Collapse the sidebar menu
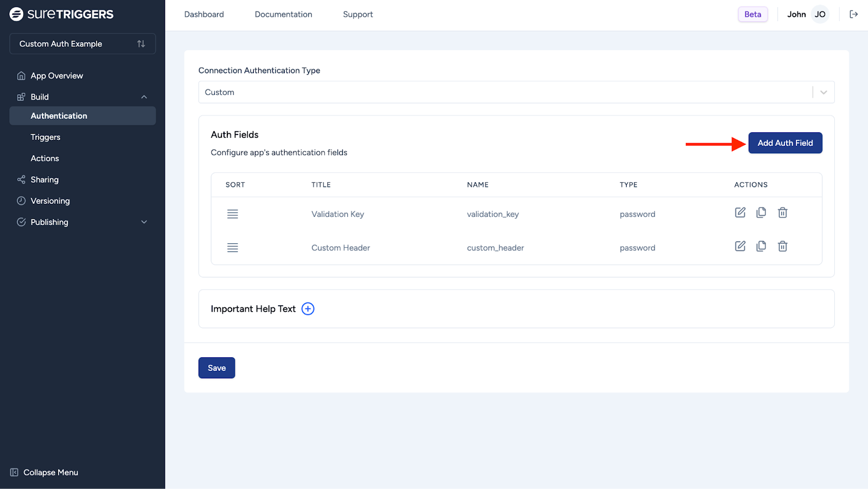Screen dimensions: 868x489 [x=44, y=473]
